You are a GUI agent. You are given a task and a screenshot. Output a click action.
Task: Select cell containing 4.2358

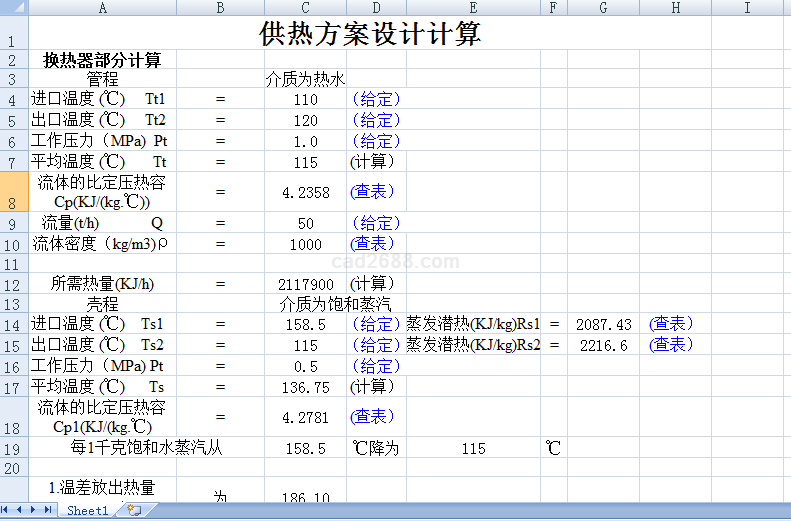[305, 192]
